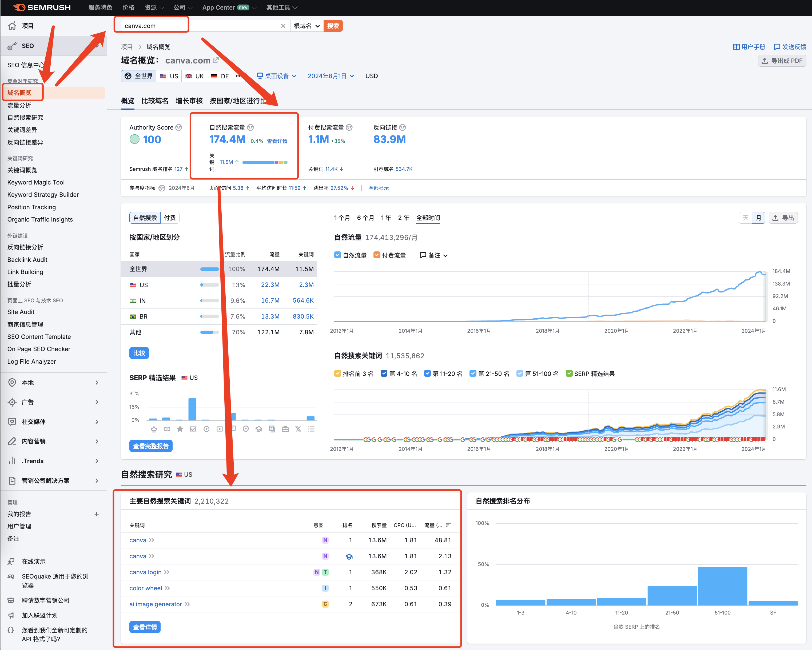The width and height of the screenshot is (812, 650).
Task: Open canva.com external link icon
Action: [x=216, y=60]
